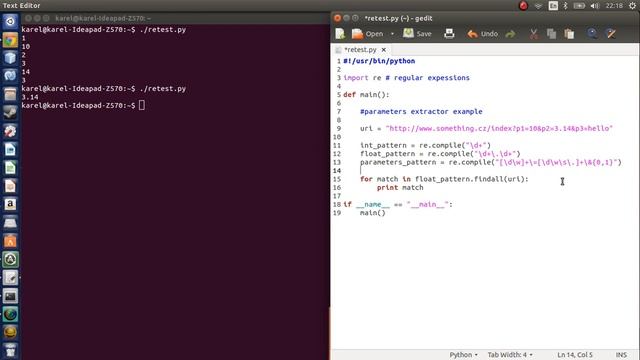
Task: Click the parameters_pattern line in editor
Action: tap(491, 162)
